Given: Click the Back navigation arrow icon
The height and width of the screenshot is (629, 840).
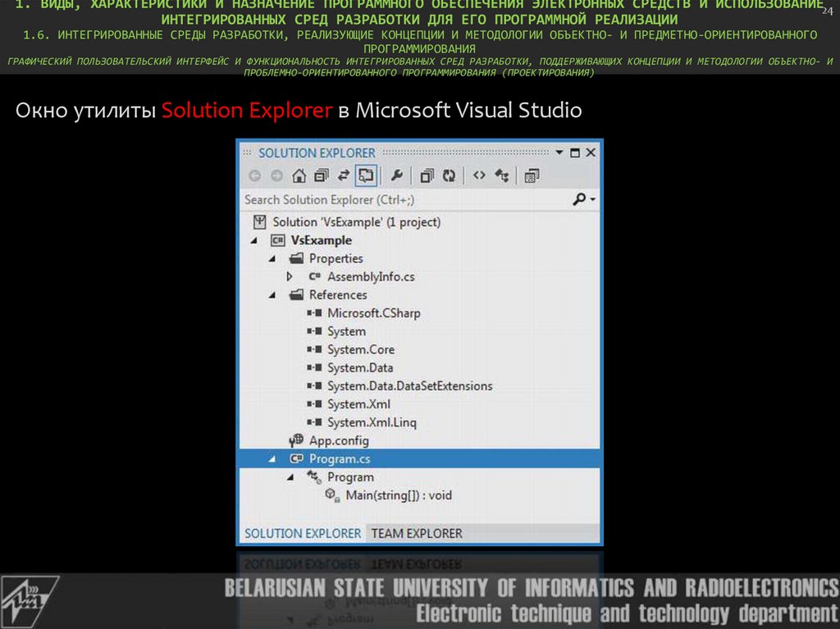Looking at the screenshot, I should coord(254,175).
